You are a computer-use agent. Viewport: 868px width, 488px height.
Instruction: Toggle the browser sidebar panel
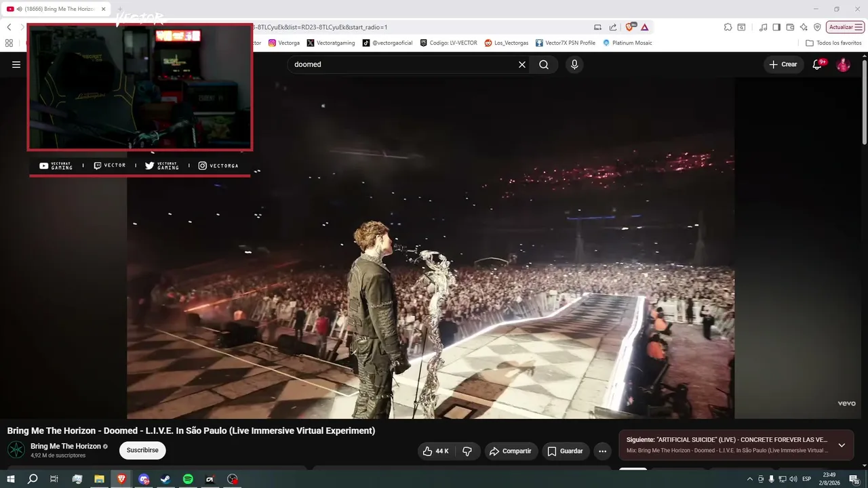pos(776,27)
